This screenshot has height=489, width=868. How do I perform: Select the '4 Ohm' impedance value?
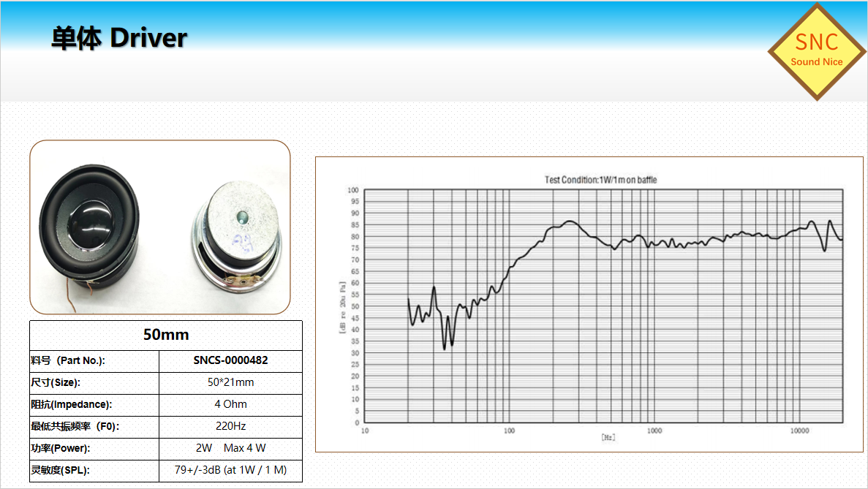pyautogui.click(x=230, y=404)
